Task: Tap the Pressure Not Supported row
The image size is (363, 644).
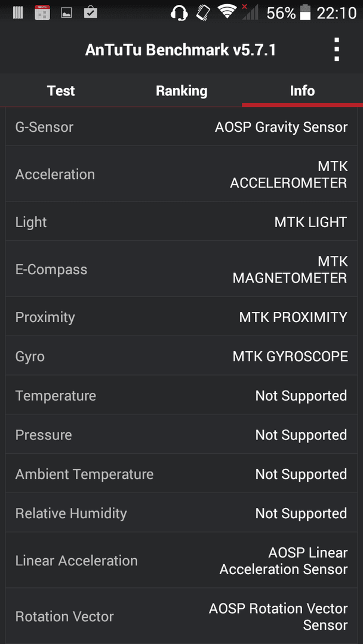Action: pyautogui.click(x=181, y=435)
